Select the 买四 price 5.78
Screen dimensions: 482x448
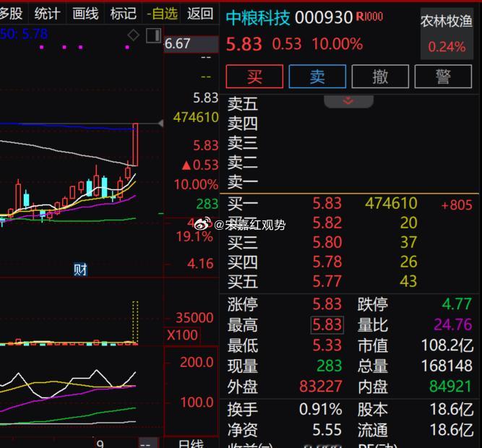(327, 262)
